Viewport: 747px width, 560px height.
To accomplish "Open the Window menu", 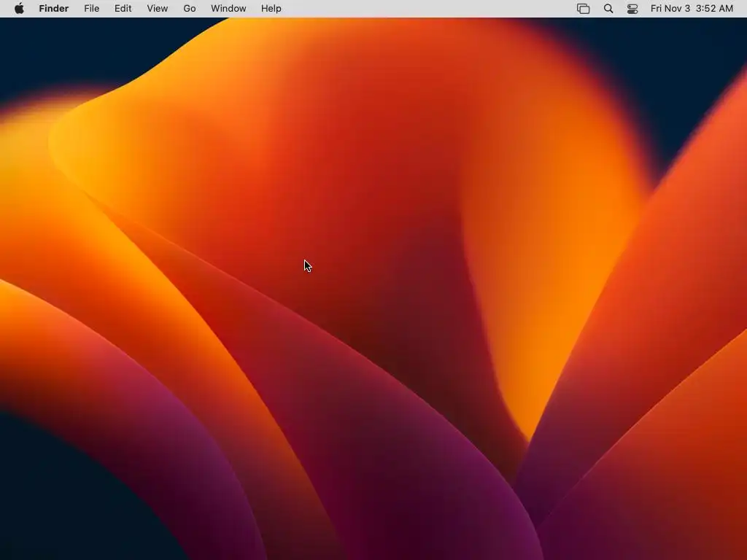I will [228, 9].
